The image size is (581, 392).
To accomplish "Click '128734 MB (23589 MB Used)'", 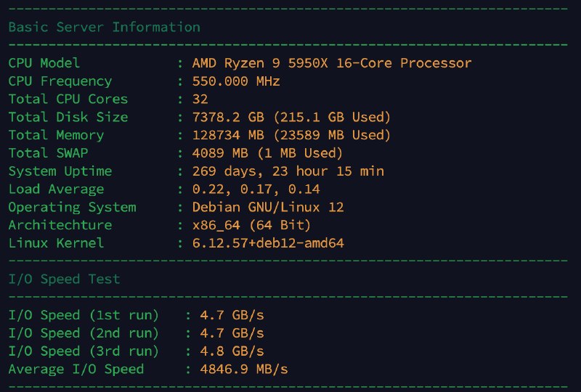I will (x=291, y=135).
